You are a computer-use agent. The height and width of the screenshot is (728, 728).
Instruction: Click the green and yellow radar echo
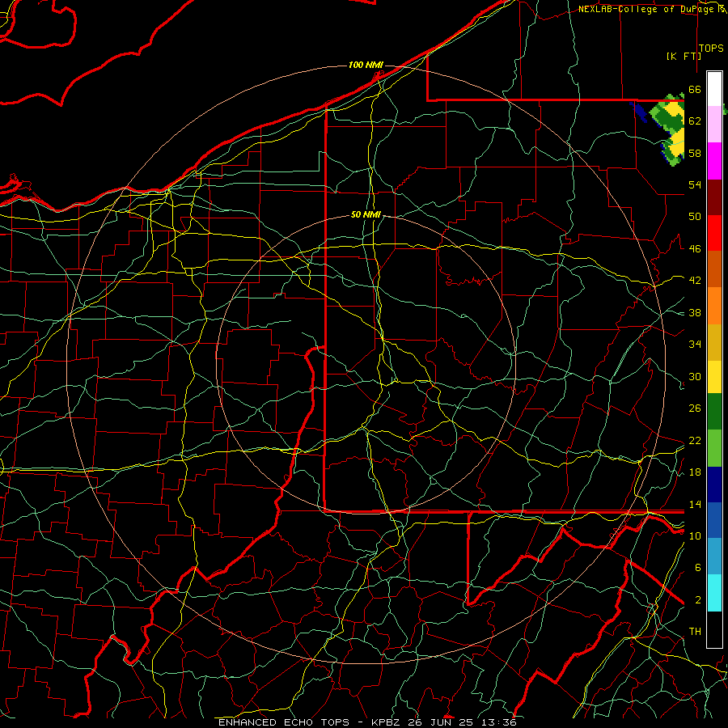(x=667, y=130)
